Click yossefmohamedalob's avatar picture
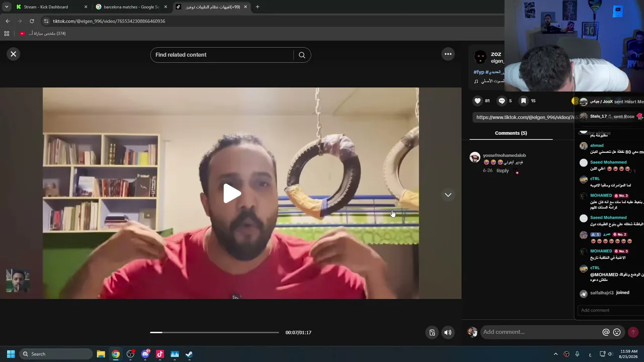 (474, 157)
